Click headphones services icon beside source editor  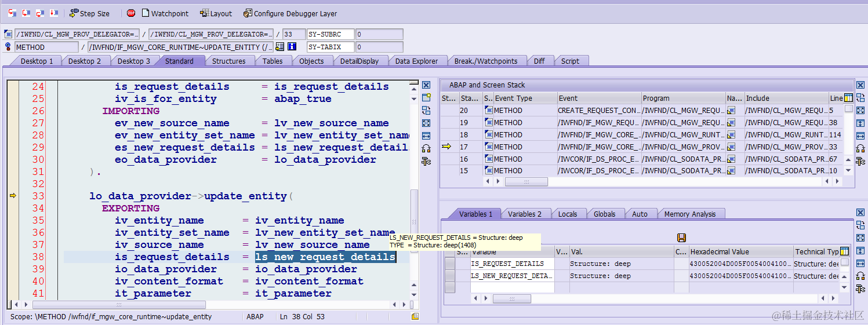[426, 148]
